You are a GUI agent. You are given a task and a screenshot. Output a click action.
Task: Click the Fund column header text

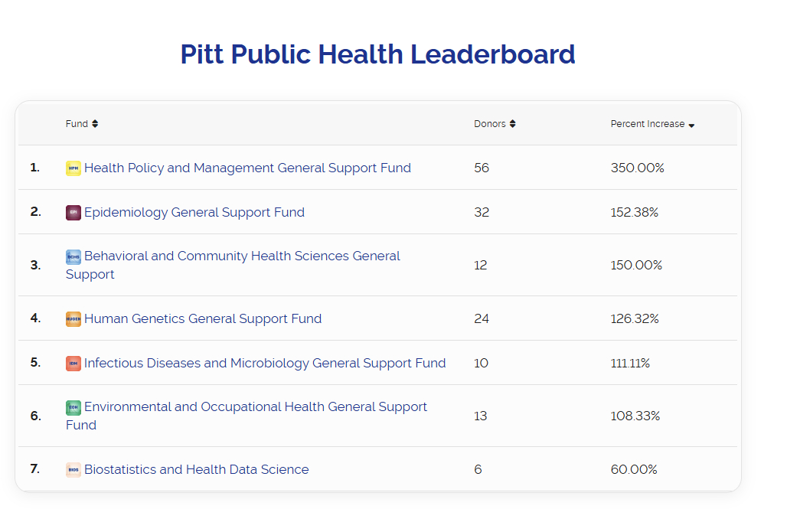77,124
